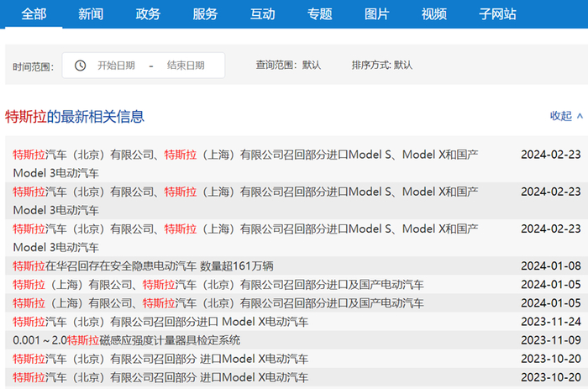Open second 2024-01-05 进口及国产电动汽车 recall link
Viewport: 588px width, 389px height.
[x=218, y=303]
